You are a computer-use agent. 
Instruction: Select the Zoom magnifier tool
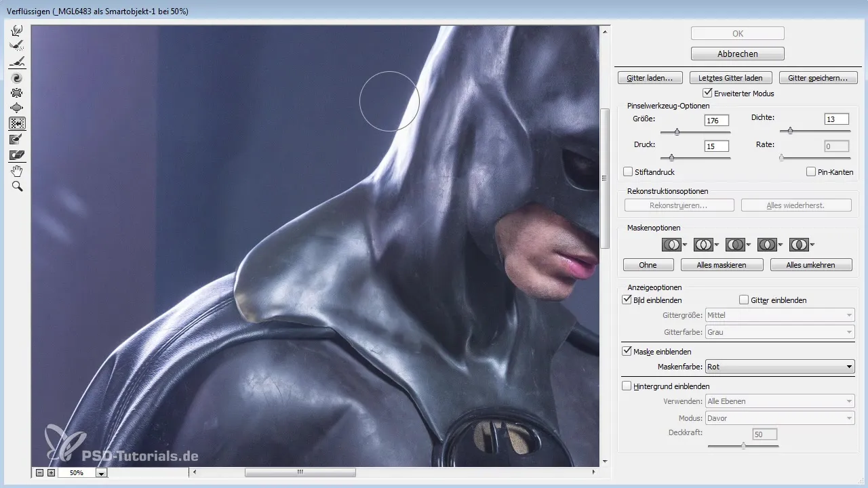pyautogui.click(x=18, y=186)
